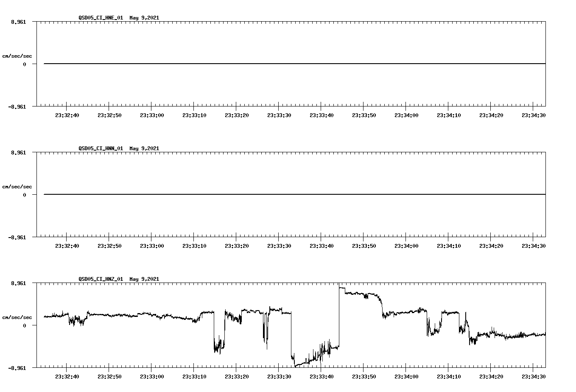Select the flat HNN trace line

click(x=254, y=194)
